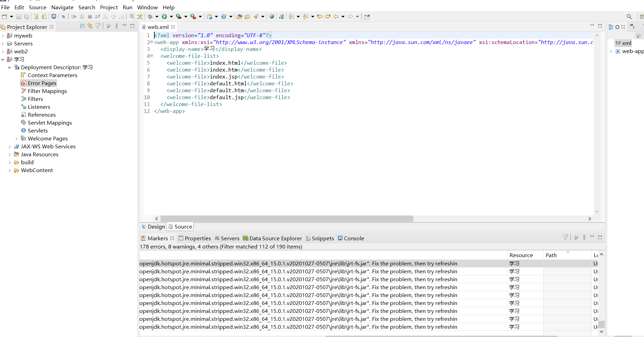Select Servlet Mappings tree item
This screenshot has width=644, height=337.
pyautogui.click(x=46, y=123)
